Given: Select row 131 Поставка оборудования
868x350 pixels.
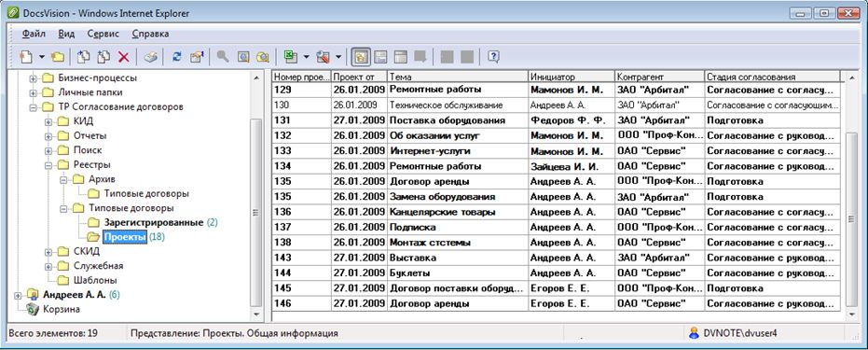Looking at the screenshot, I should (557, 120).
